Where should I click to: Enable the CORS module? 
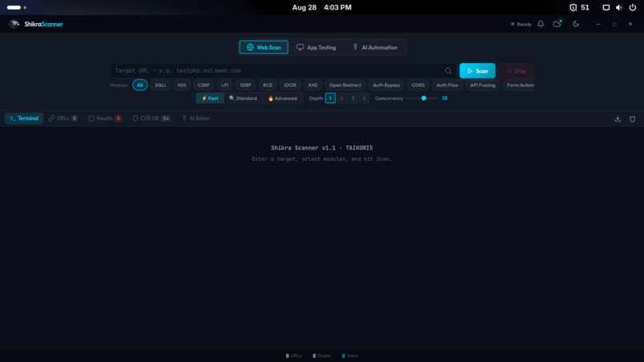pyautogui.click(x=418, y=85)
